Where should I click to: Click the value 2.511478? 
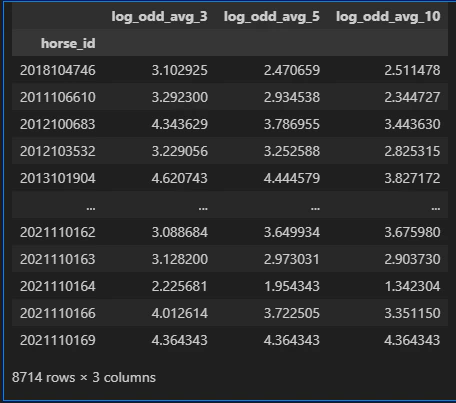(412, 70)
